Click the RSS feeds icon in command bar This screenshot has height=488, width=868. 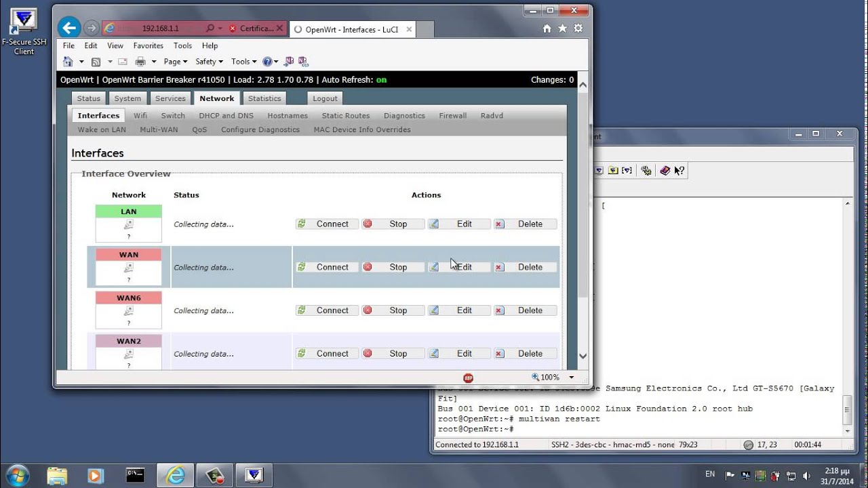click(96, 62)
